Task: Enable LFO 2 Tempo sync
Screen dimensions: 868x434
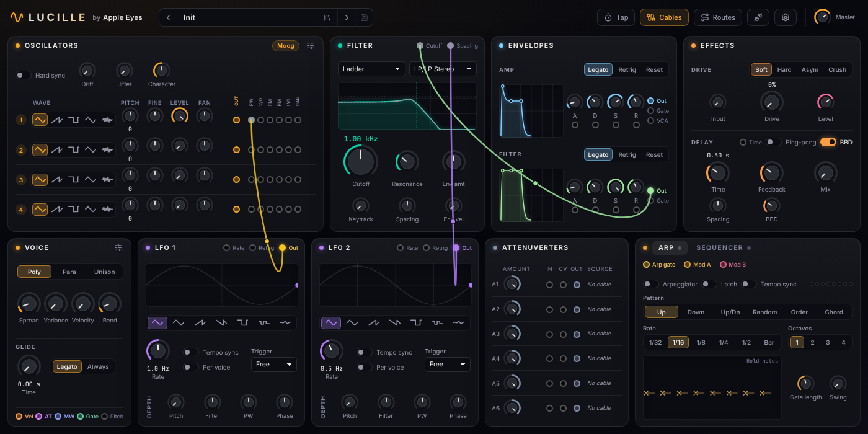Action: [365, 352]
